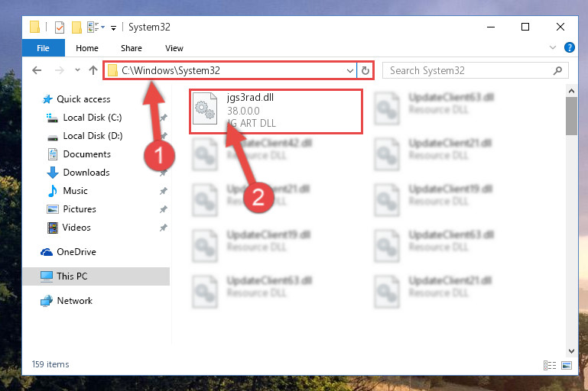Click the Music note icon
The image size is (588, 391).
pos(53,191)
